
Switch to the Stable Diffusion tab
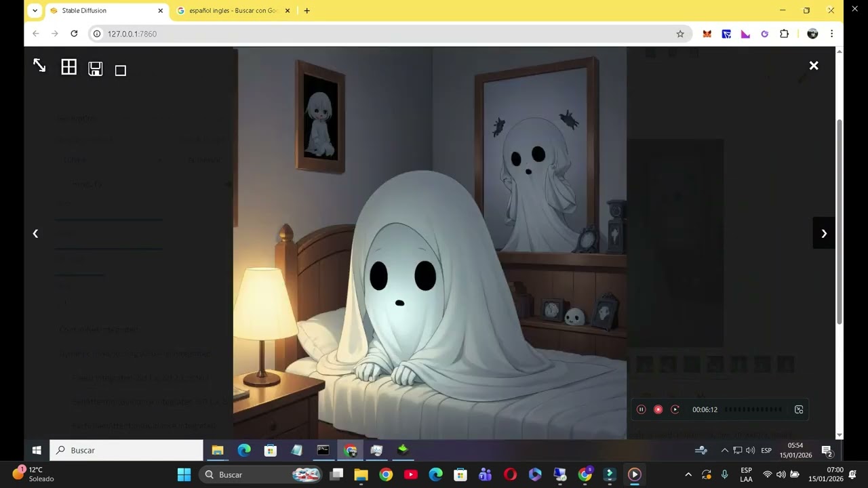(x=106, y=11)
